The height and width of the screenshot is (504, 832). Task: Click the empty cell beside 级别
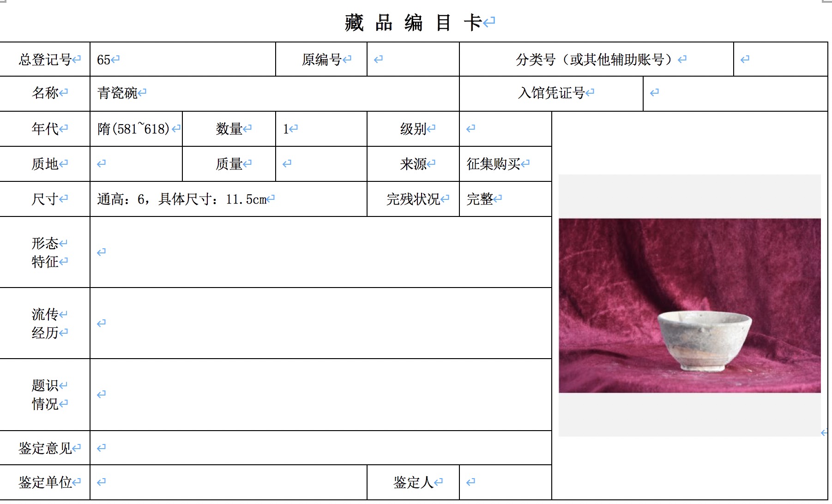click(506, 129)
